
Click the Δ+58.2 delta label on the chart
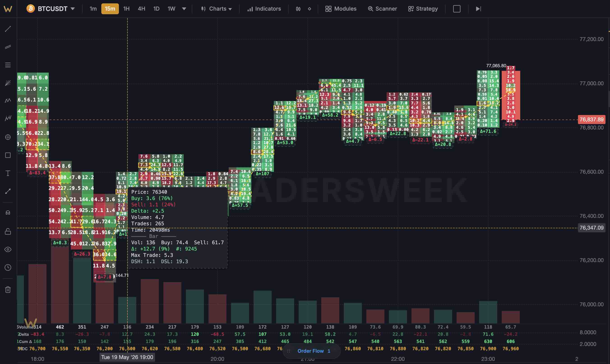[330, 115]
